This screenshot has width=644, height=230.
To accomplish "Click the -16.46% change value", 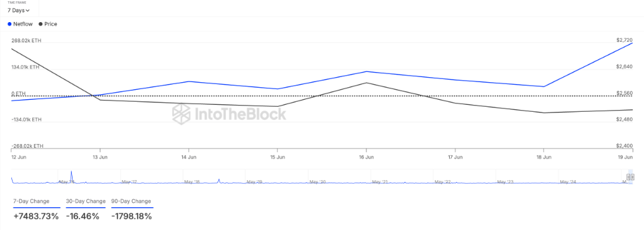I will (x=83, y=216).
